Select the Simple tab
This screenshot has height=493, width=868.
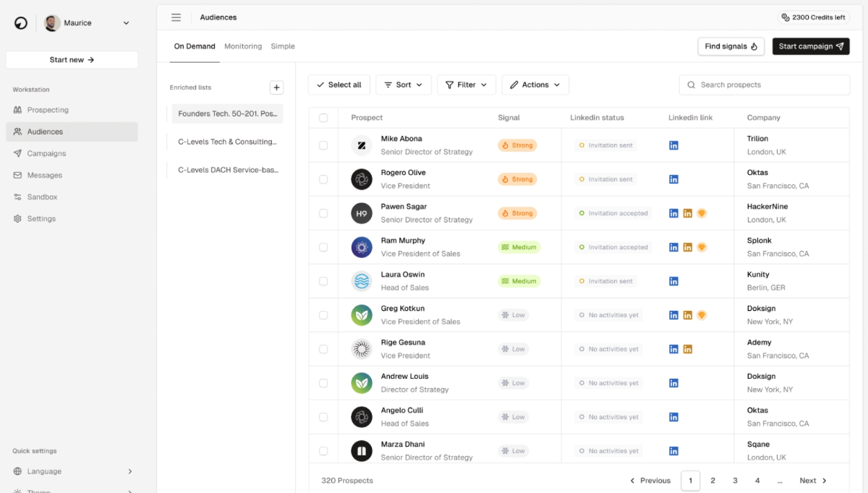click(282, 46)
